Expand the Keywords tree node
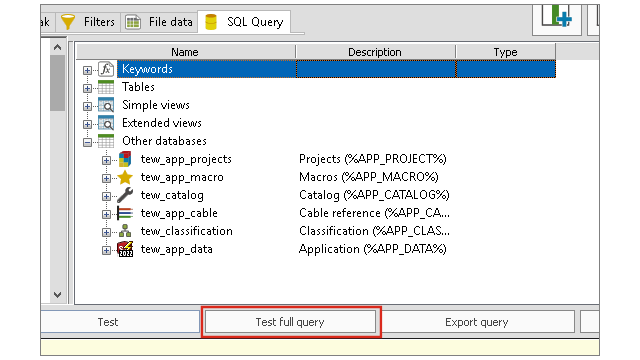The width and height of the screenshot is (640, 360). 87,70
